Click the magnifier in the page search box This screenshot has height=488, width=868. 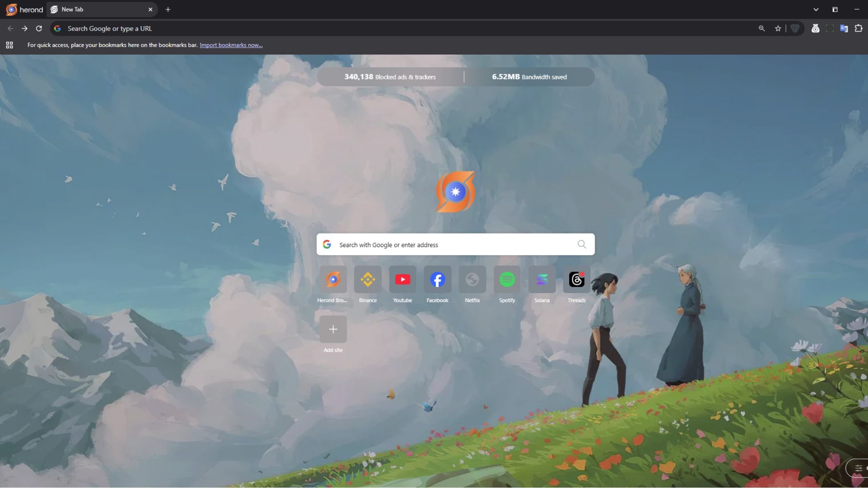pyautogui.click(x=582, y=244)
